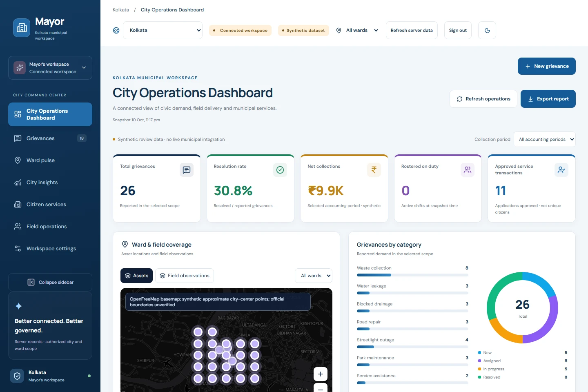
Task: Click the Field operations people icon
Action: [x=18, y=227]
